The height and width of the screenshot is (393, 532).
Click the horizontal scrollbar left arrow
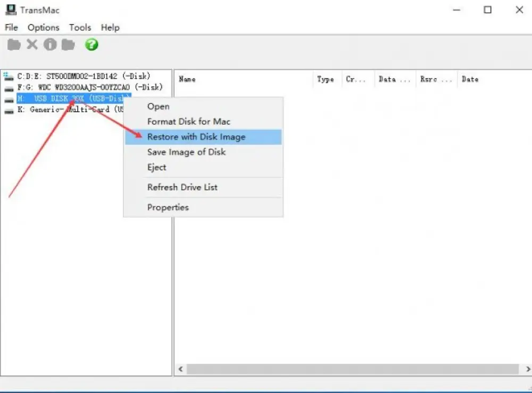pos(181,369)
